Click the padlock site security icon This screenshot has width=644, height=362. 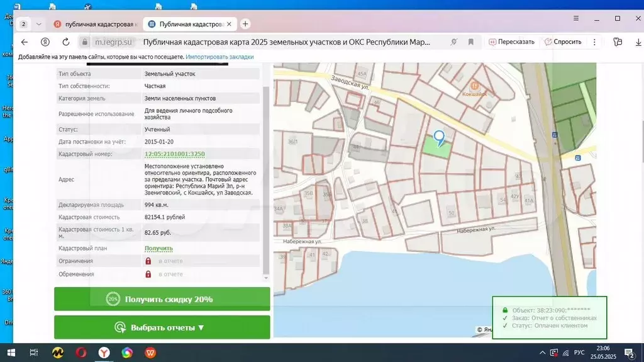(x=85, y=42)
